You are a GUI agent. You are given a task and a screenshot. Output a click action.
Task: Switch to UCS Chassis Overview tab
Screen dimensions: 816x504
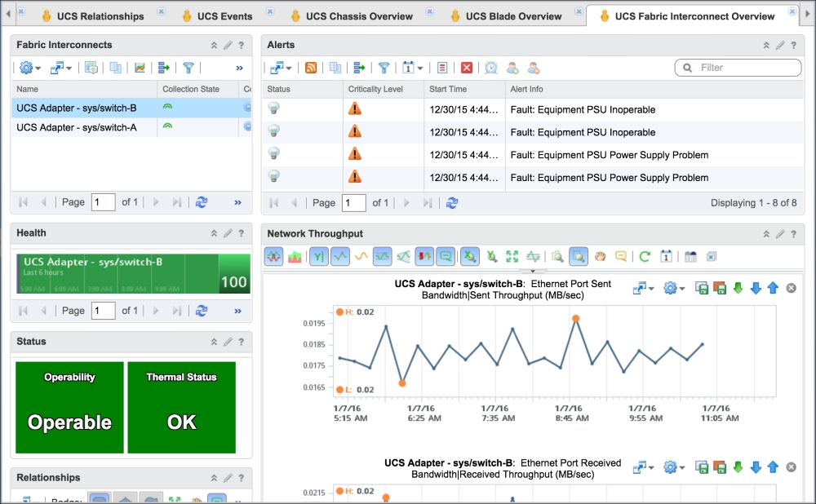point(352,16)
